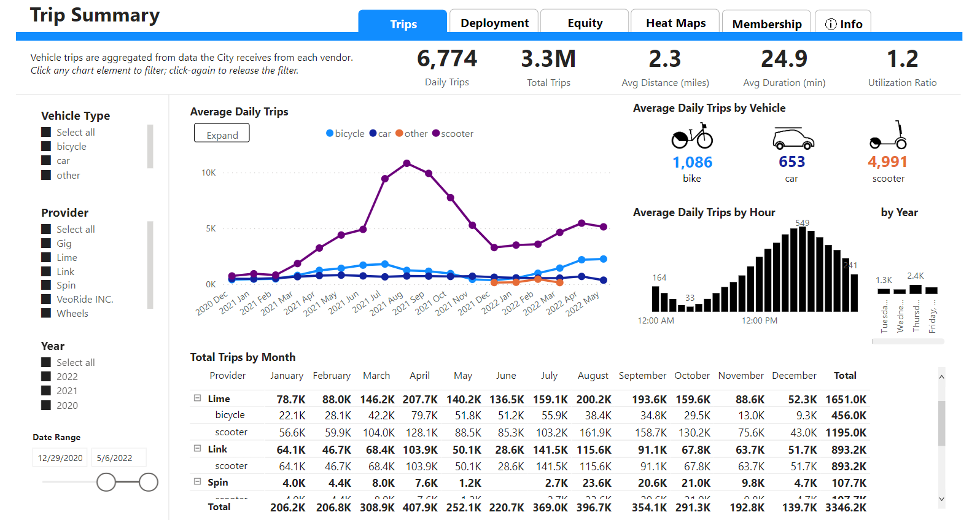Screen dimensions: 980x520
Task: Toggle the Lime provider checkbox
Action: coord(46,257)
